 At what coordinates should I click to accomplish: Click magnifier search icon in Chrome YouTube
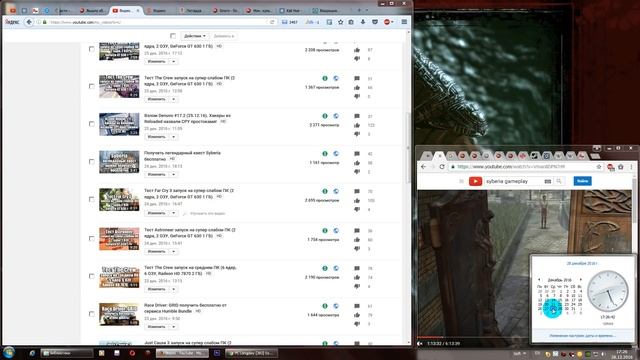559,181
